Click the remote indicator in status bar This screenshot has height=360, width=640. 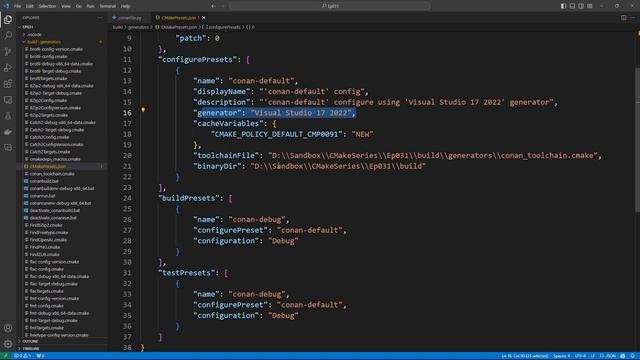(x=5, y=356)
